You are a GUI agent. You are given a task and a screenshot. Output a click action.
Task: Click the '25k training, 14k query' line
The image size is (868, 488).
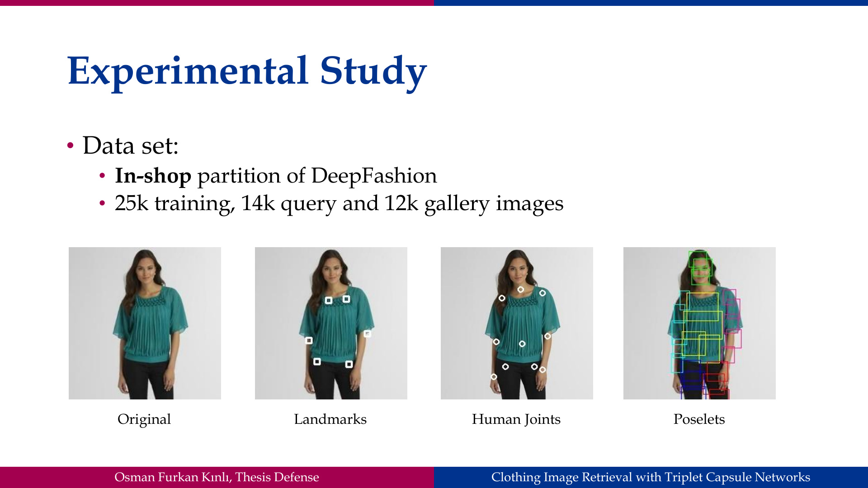(x=339, y=203)
